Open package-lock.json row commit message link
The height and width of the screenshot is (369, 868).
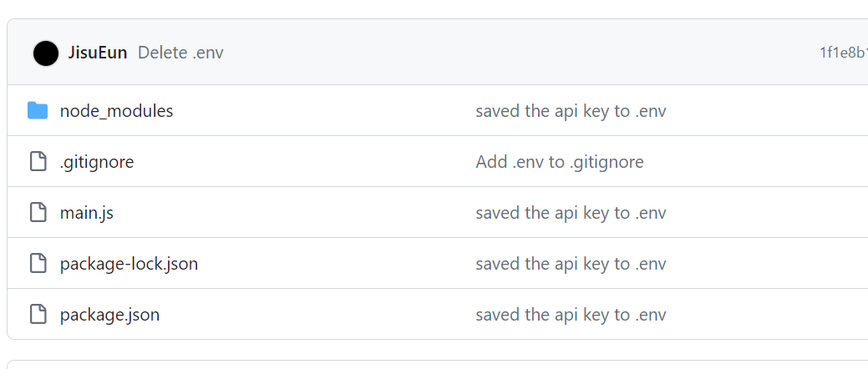click(x=571, y=264)
